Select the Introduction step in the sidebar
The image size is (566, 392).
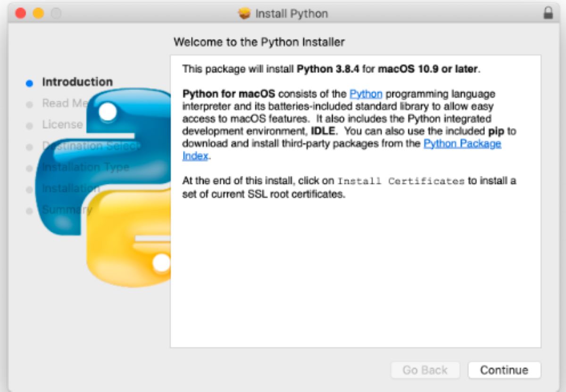[x=78, y=82]
